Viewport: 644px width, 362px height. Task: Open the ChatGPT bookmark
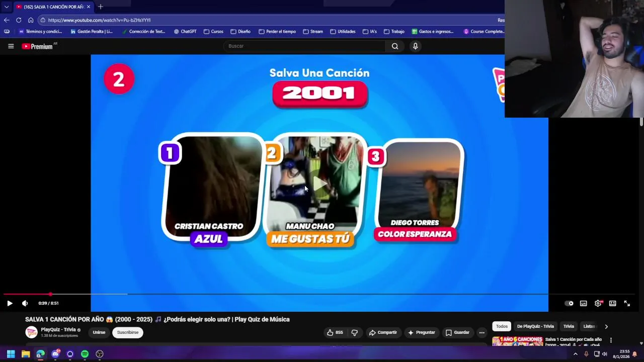pos(185,32)
